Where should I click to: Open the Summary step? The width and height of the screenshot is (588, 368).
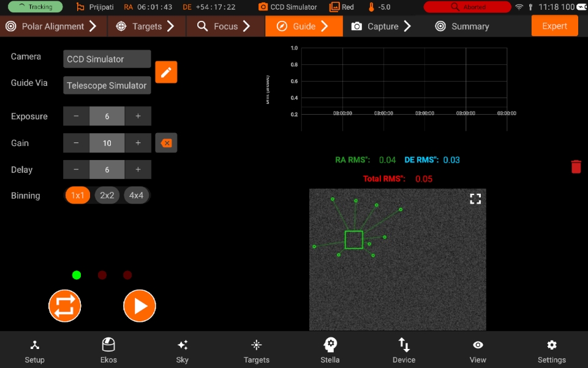(462, 26)
